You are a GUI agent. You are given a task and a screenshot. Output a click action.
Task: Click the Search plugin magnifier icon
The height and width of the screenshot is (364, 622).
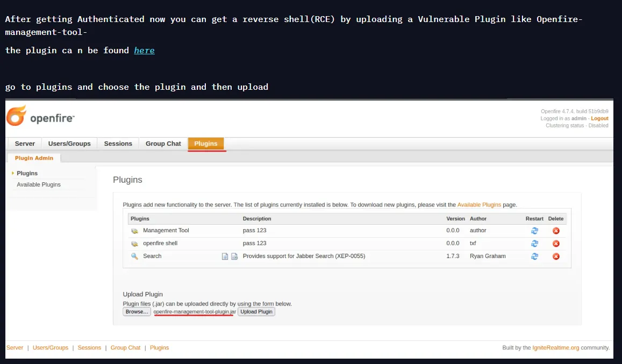click(134, 256)
